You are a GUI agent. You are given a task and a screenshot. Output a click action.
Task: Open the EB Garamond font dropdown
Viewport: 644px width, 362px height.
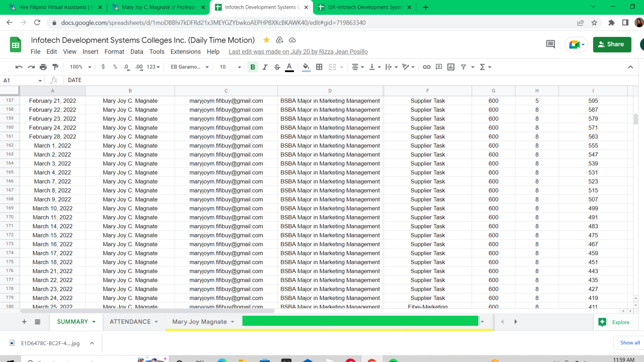(x=190, y=67)
